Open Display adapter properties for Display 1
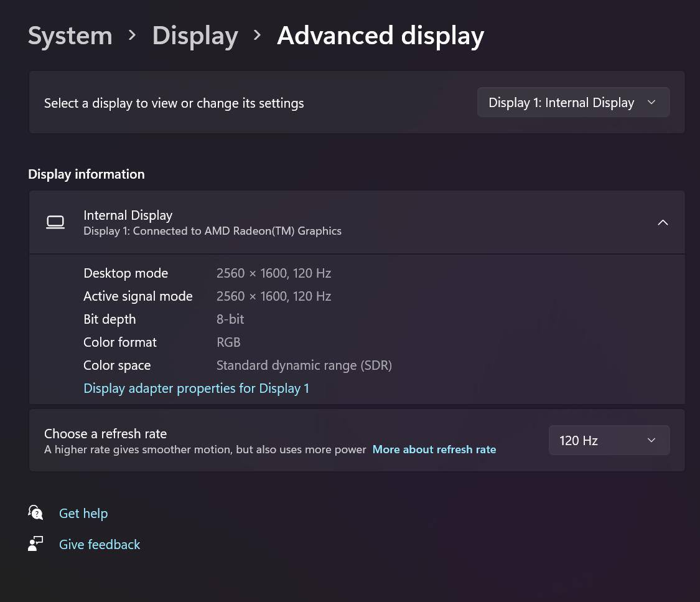 [196, 388]
